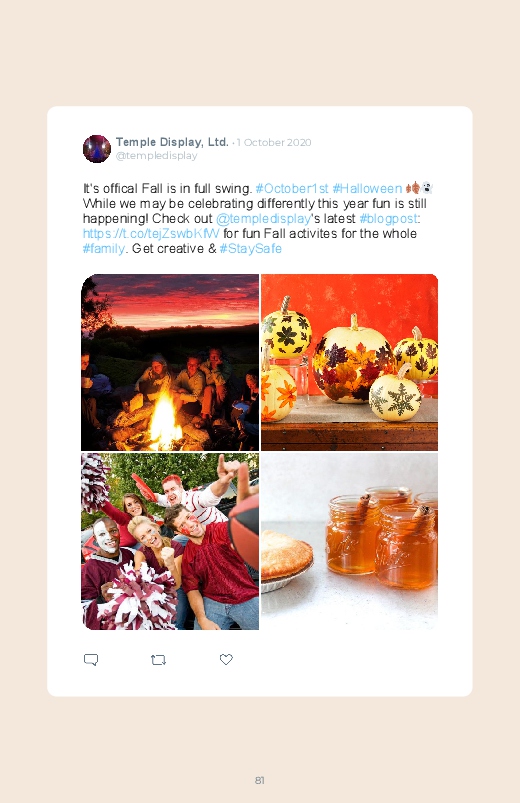Click the ghost emoji
This screenshot has width=520, height=803.
coord(427,188)
